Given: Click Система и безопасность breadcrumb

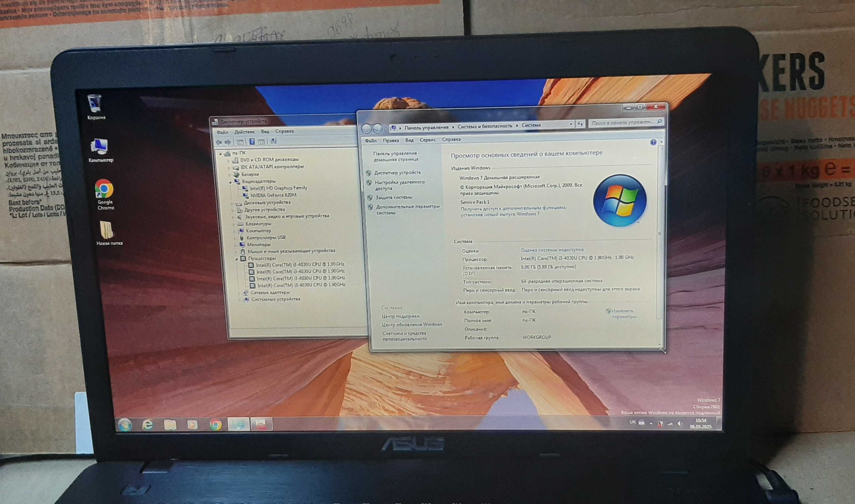Looking at the screenshot, I should tap(485, 126).
